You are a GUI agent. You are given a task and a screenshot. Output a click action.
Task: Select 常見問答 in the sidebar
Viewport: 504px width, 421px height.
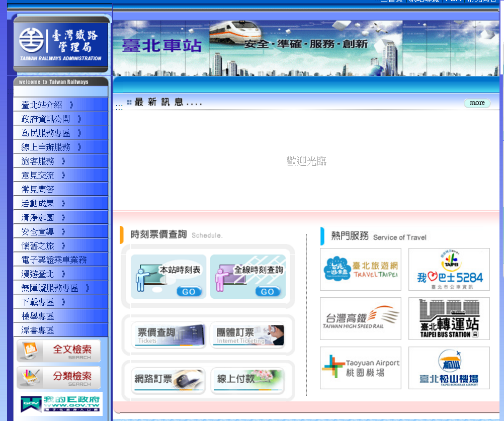pyautogui.click(x=38, y=190)
